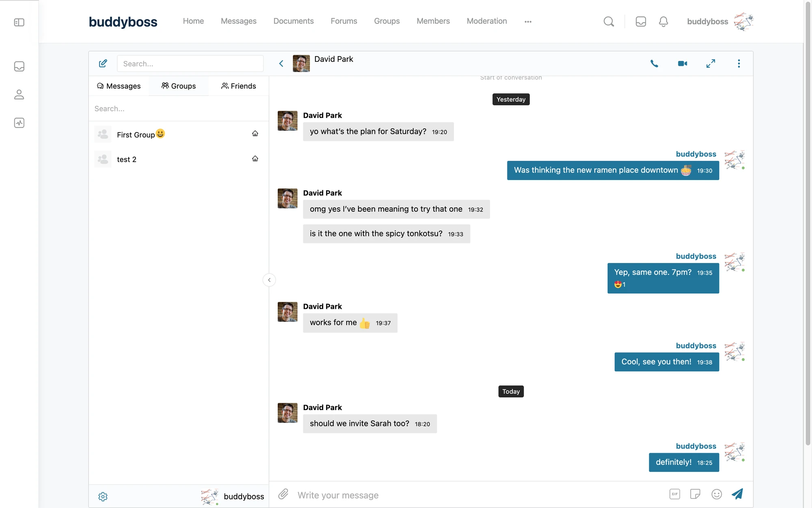Start a video call with David Park

pos(682,63)
